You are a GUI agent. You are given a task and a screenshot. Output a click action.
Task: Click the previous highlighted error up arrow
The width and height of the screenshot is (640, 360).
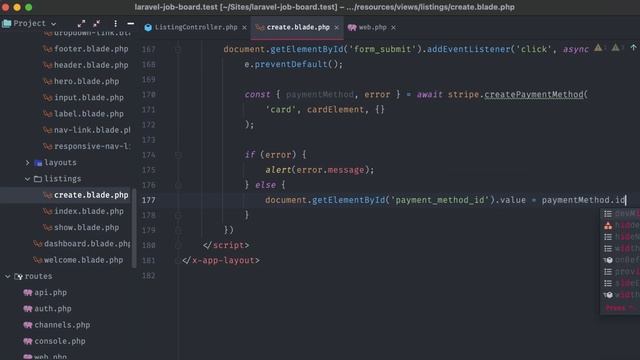click(633, 48)
